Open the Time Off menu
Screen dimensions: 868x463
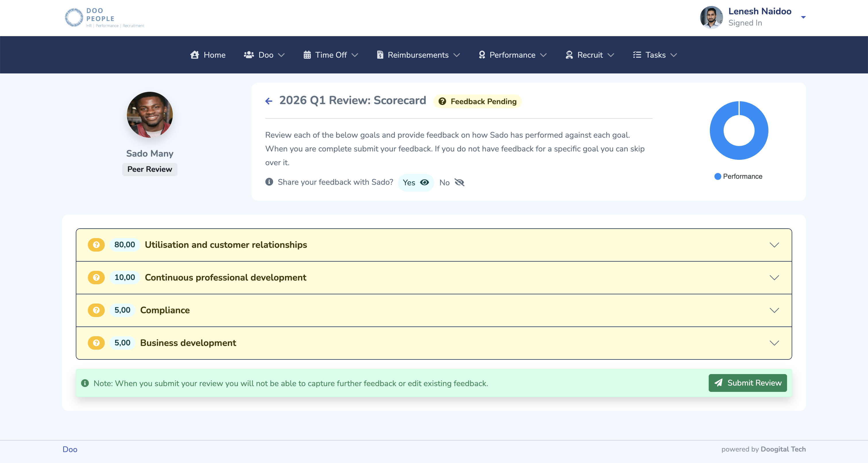[x=331, y=55]
